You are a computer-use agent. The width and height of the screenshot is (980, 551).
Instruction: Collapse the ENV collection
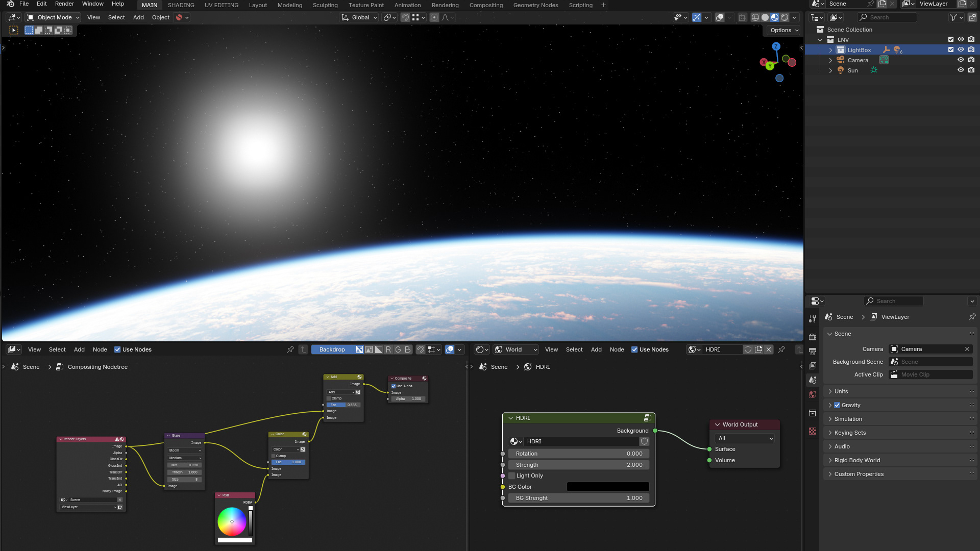[820, 40]
